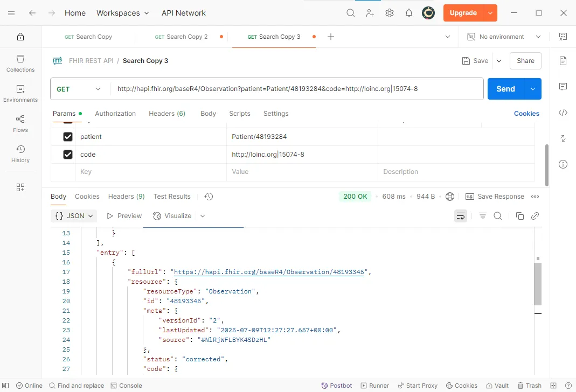Image resolution: width=576 pixels, height=392 pixels.
Task: Toggle the sidebar layout icon in status bar
Action: (x=5, y=386)
